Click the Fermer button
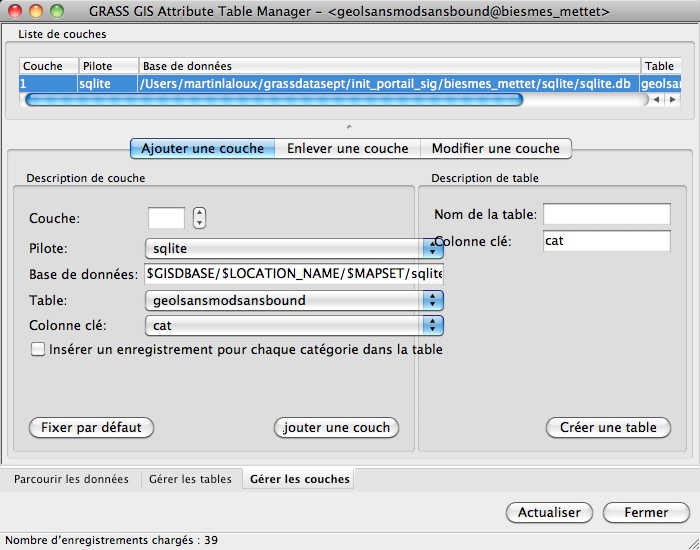Screen dimensions: 700x550 click(646, 512)
